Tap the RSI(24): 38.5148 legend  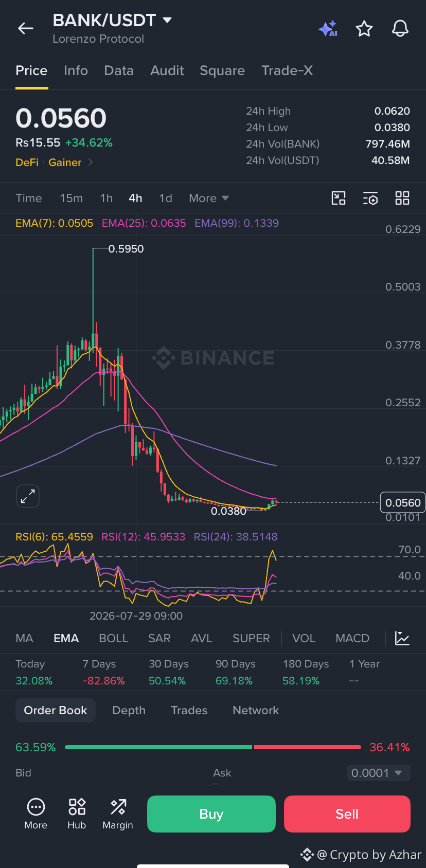(x=236, y=537)
